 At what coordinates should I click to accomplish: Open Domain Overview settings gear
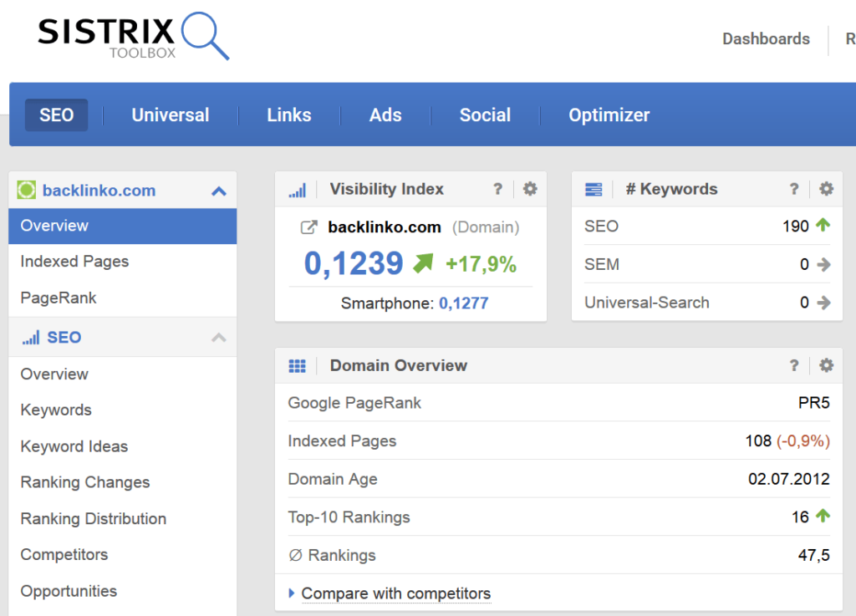[827, 365]
